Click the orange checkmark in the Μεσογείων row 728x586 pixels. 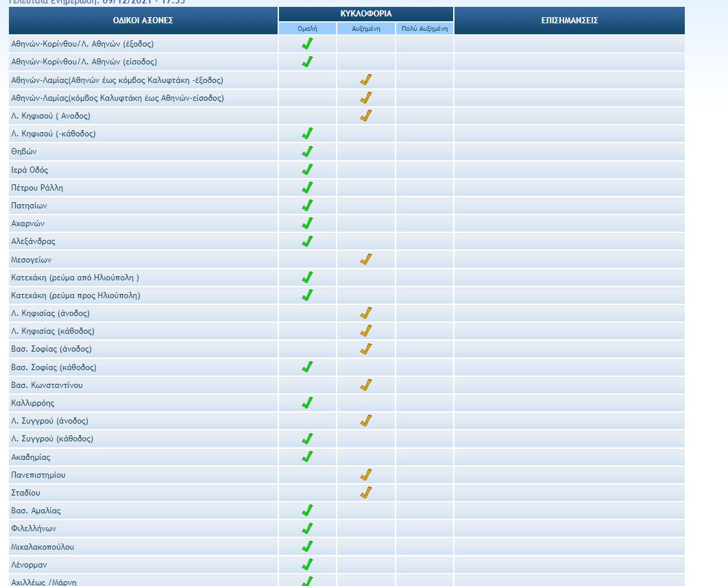click(365, 259)
